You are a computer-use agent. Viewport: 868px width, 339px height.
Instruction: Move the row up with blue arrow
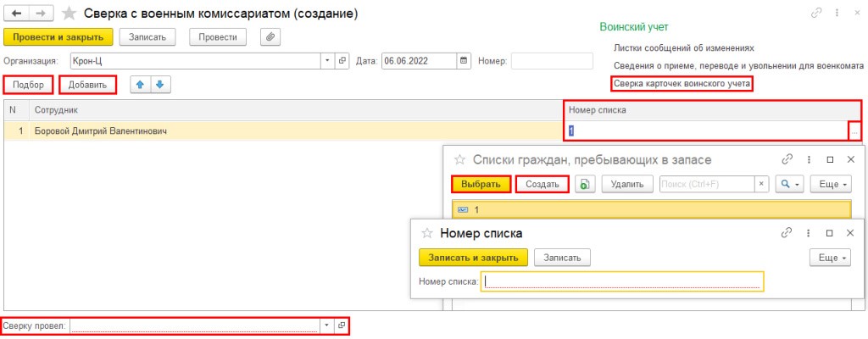[x=140, y=85]
